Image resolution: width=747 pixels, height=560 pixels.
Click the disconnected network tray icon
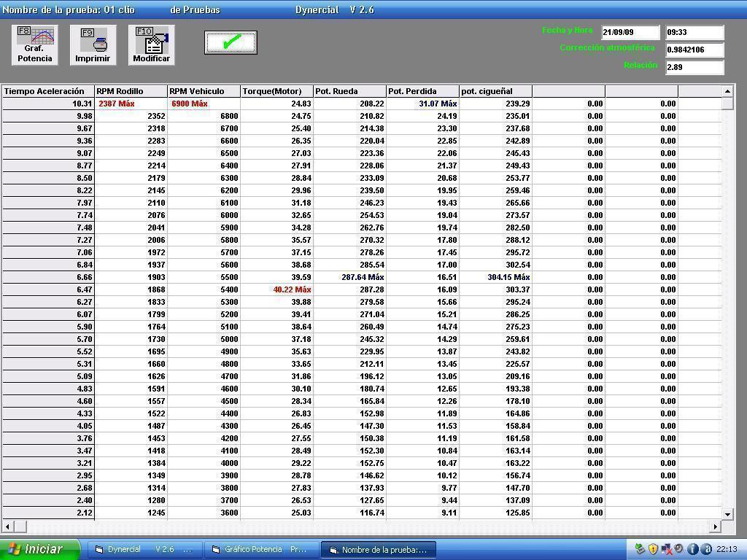pos(666,549)
